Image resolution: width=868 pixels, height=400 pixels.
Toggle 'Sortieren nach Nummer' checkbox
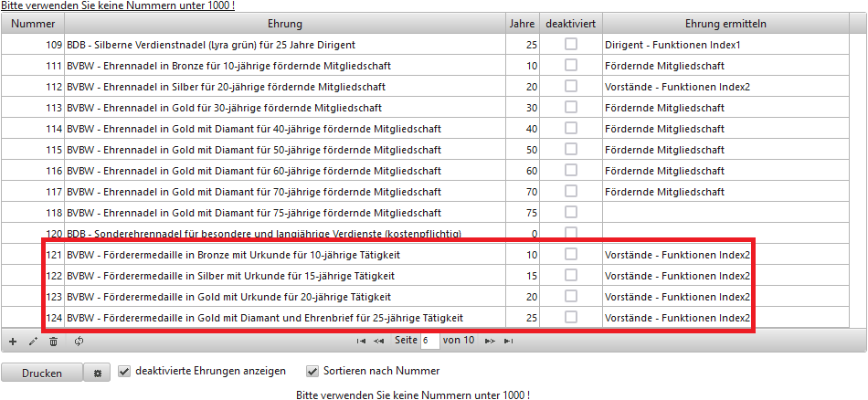pyautogui.click(x=312, y=371)
